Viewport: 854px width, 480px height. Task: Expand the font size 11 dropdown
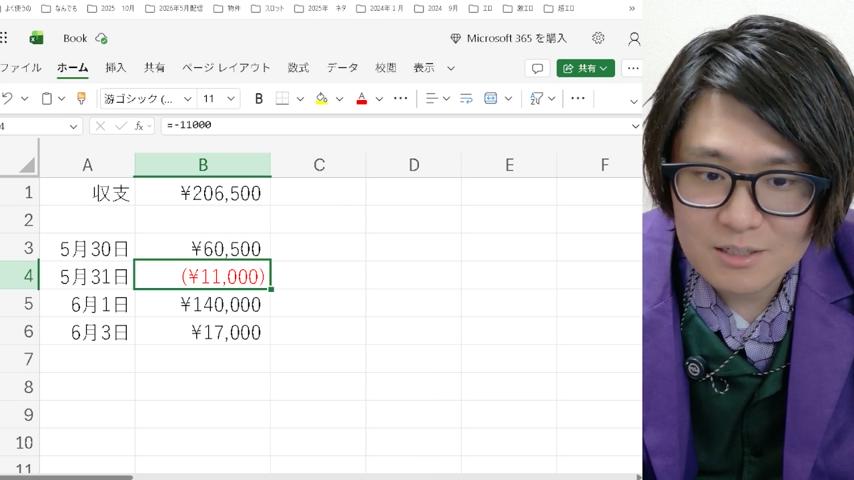pos(230,99)
